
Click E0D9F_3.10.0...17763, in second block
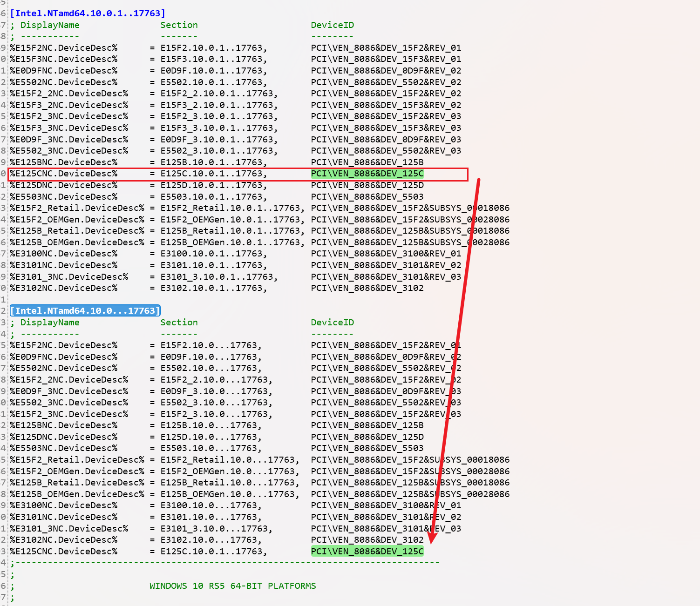(x=217, y=391)
